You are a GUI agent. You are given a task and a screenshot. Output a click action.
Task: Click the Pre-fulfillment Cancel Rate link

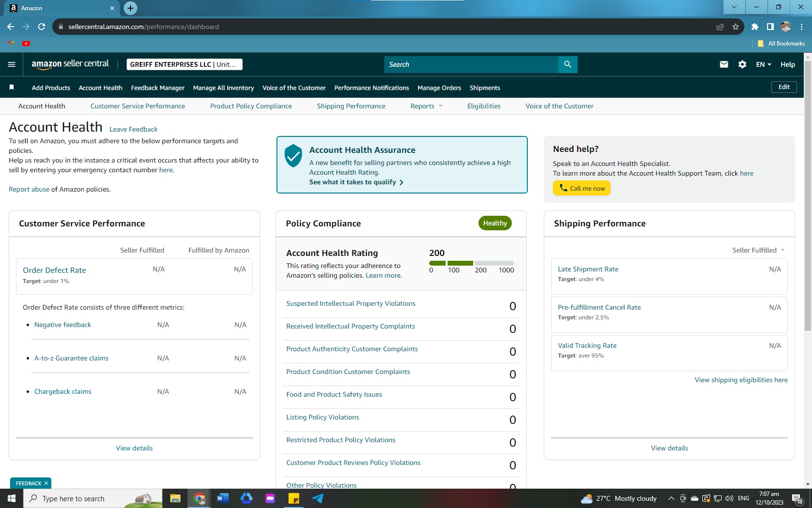click(x=599, y=307)
